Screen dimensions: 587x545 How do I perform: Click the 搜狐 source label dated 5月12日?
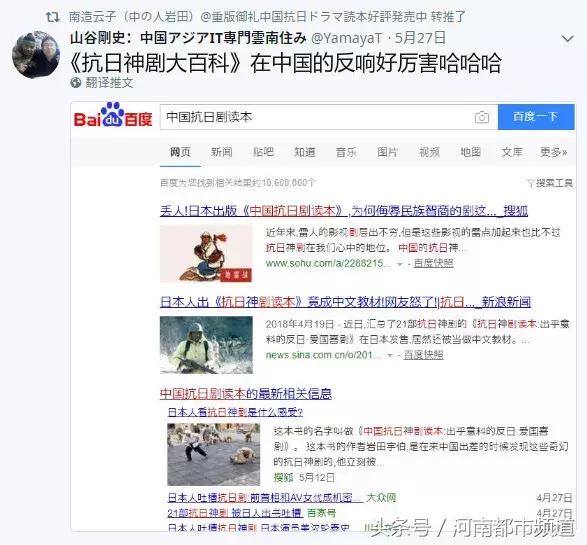[x=283, y=477]
